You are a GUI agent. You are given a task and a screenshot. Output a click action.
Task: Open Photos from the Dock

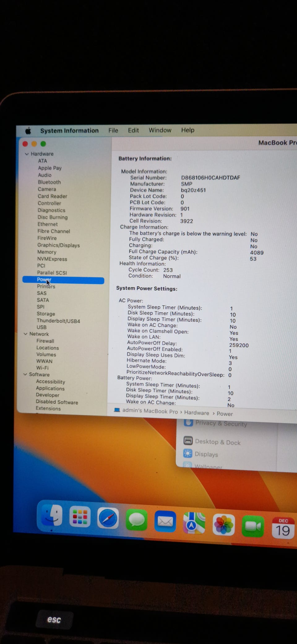pos(224,525)
